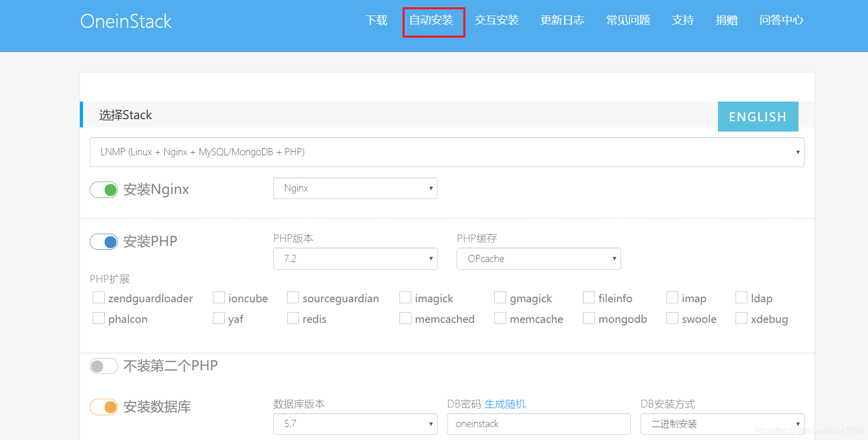
Task: Switch language with ENGLISH button
Action: click(x=758, y=117)
